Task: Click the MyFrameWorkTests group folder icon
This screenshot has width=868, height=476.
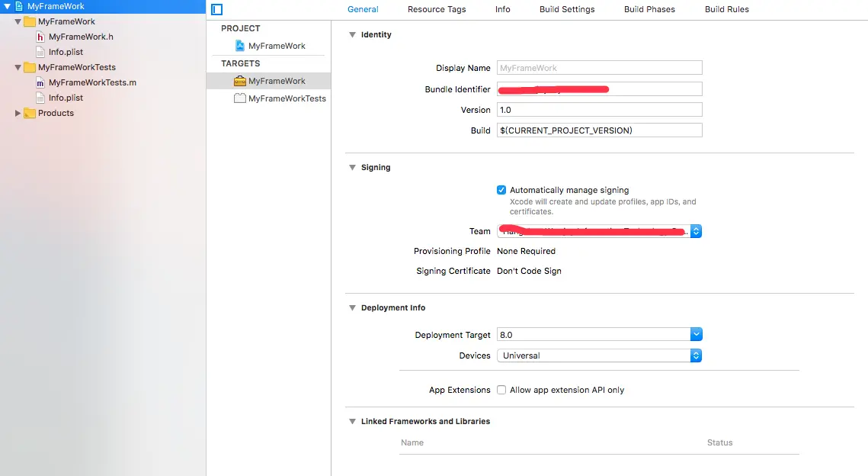Action: coord(30,68)
